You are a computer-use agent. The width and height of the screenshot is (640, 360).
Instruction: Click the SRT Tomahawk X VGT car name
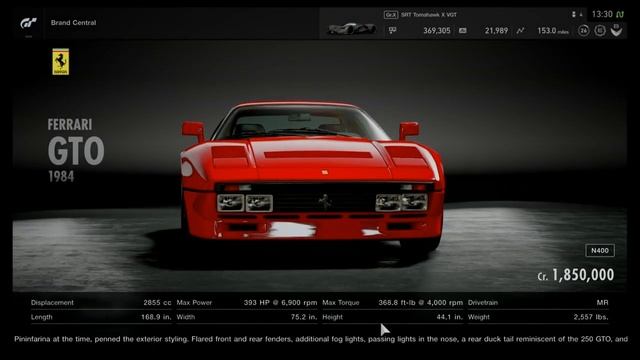point(429,15)
